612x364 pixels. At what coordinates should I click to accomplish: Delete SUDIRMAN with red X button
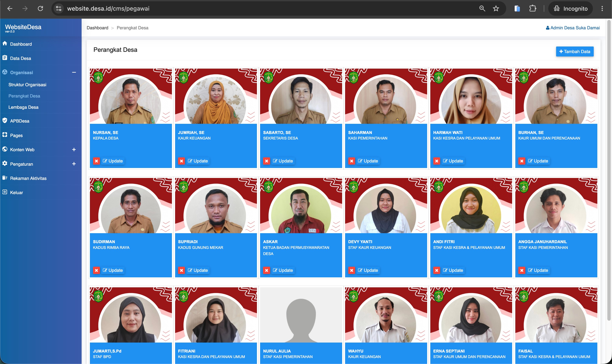coord(96,270)
